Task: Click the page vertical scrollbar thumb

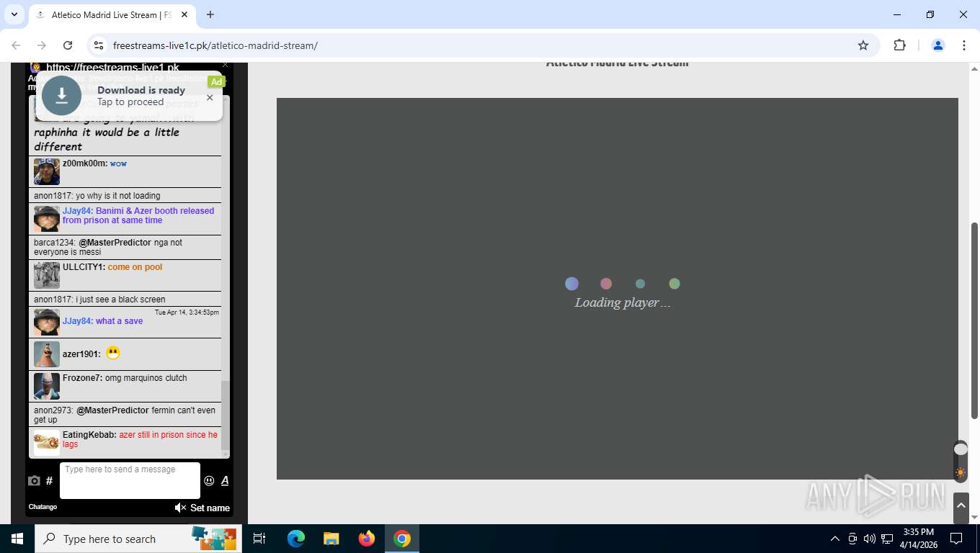Action: pyautogui.click(x=974, y=320)
